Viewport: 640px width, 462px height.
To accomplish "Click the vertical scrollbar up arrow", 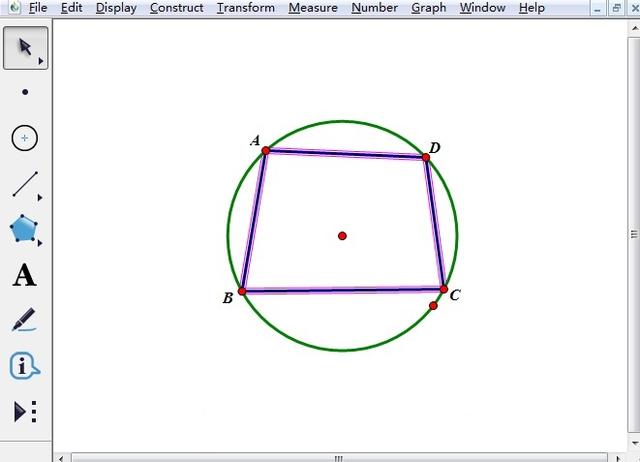I will tap(635, 29).
